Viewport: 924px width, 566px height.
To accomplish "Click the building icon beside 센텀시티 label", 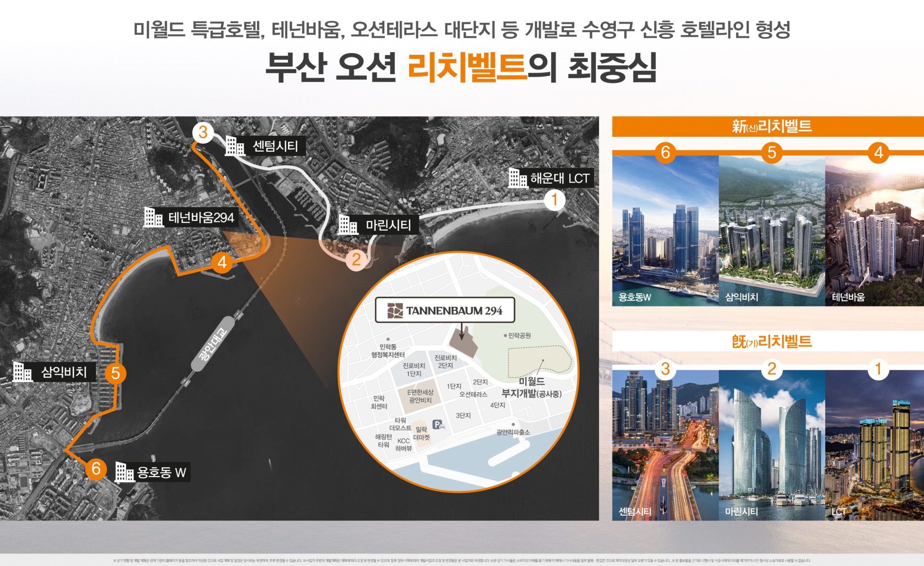I will tap(235, 146).
